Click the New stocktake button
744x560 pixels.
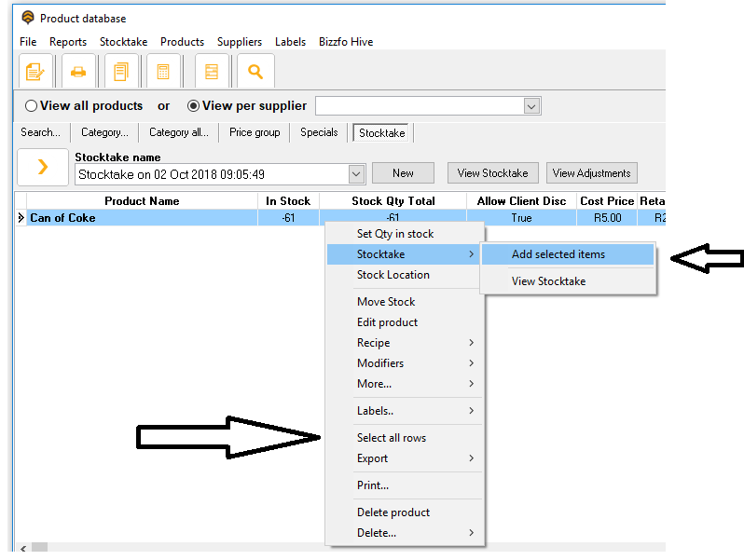click(x=403, y=173)
